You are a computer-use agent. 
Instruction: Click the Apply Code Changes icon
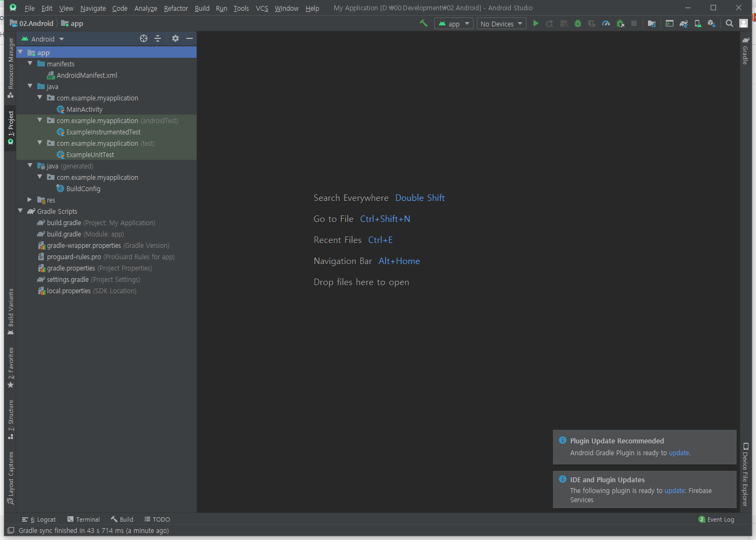click(x=564, y=23)
